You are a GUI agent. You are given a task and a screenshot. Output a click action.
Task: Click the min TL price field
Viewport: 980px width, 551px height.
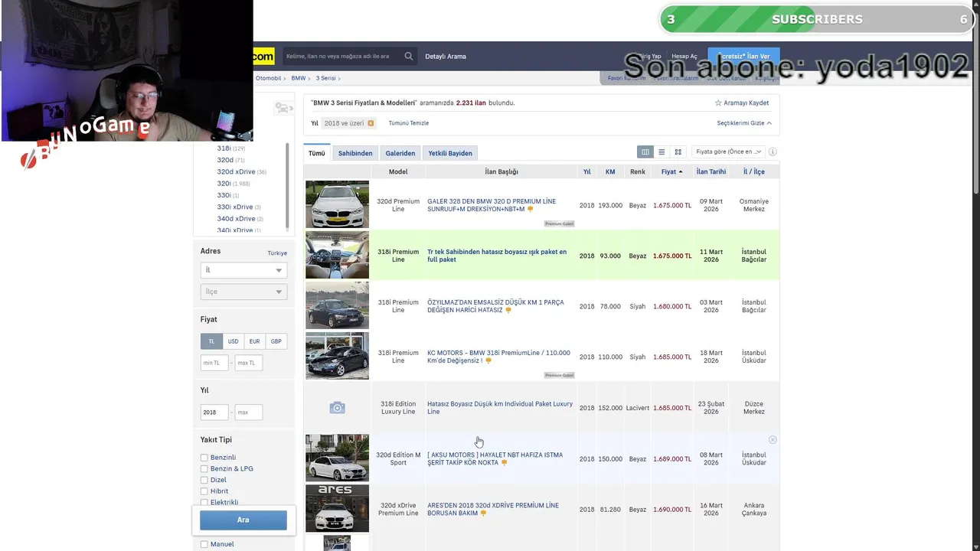214,363
